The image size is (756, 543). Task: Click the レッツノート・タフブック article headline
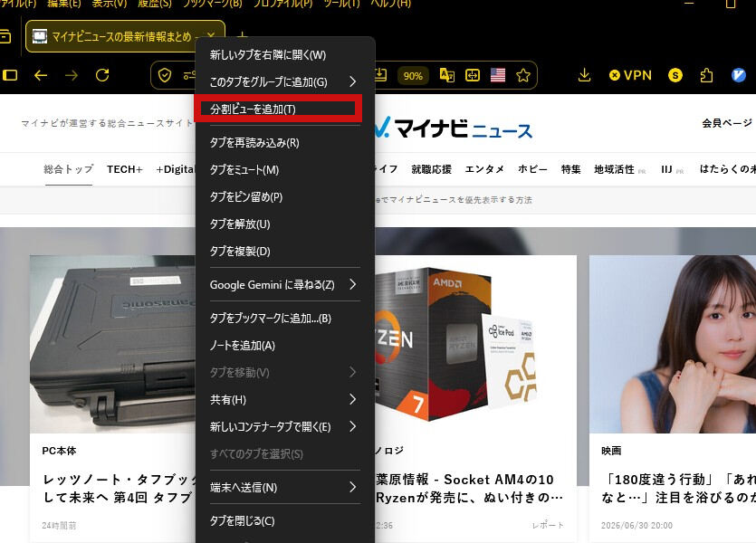(x=120, y=488)
